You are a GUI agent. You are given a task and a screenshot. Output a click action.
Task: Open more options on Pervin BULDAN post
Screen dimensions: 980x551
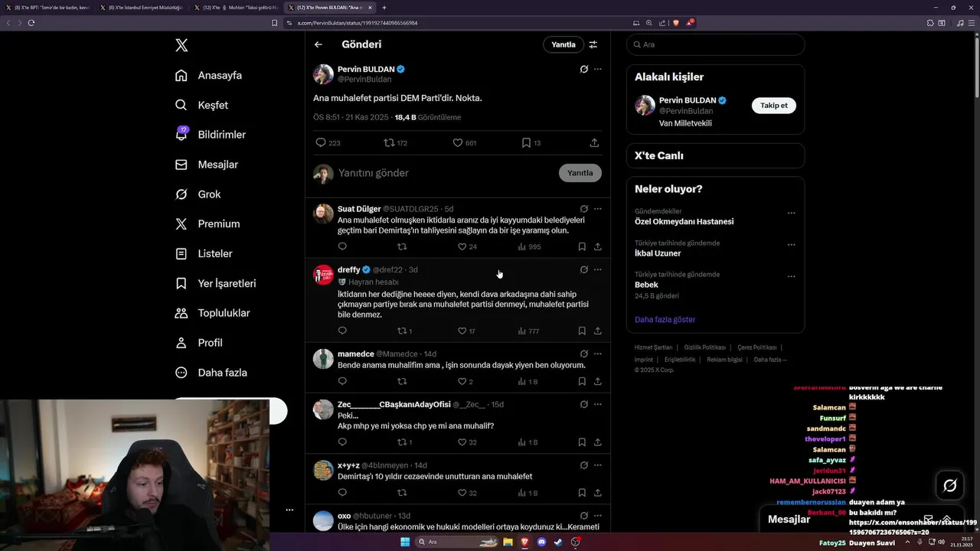[x=598, y=69]
